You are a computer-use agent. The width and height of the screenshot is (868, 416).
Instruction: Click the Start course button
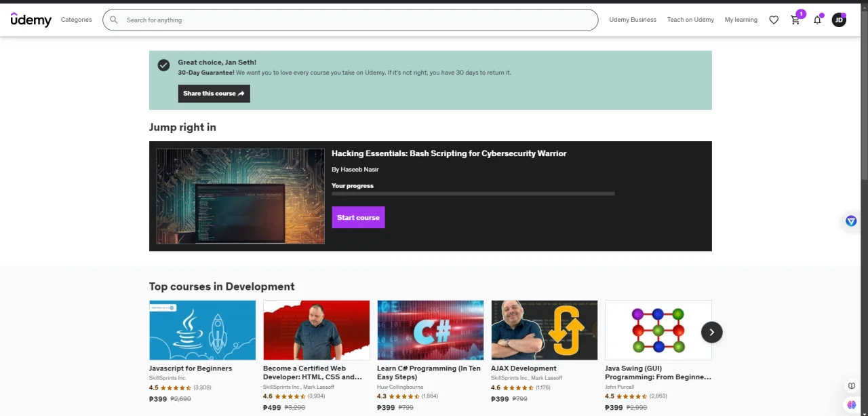tap(358, 217)
